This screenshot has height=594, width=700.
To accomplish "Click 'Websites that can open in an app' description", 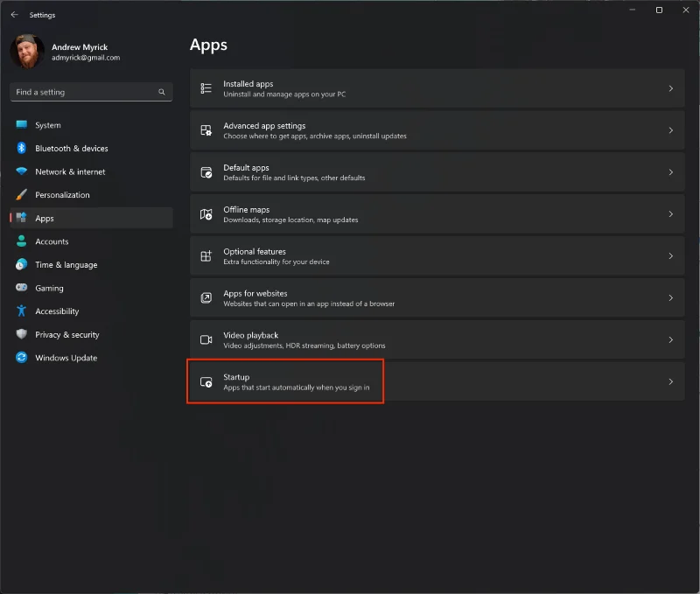I will 309,304.
